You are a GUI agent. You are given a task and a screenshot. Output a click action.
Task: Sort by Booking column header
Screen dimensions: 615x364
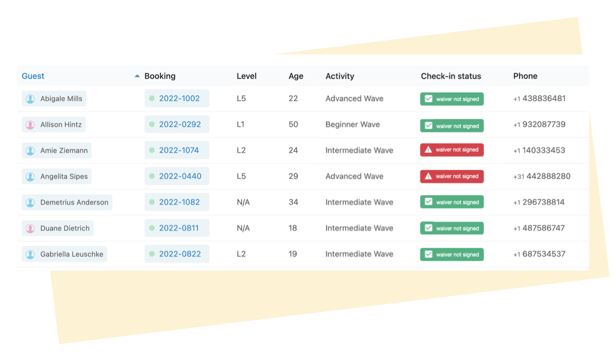tap(160, 76)
